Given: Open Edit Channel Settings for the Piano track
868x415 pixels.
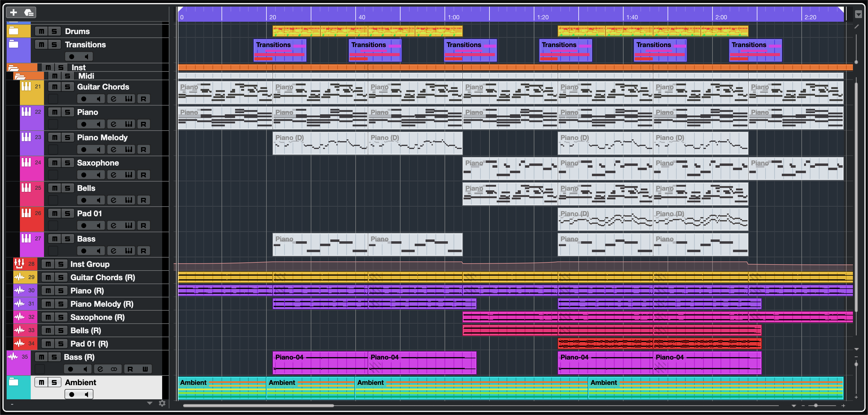Looking at the screenshot, I should click(114, 124).
